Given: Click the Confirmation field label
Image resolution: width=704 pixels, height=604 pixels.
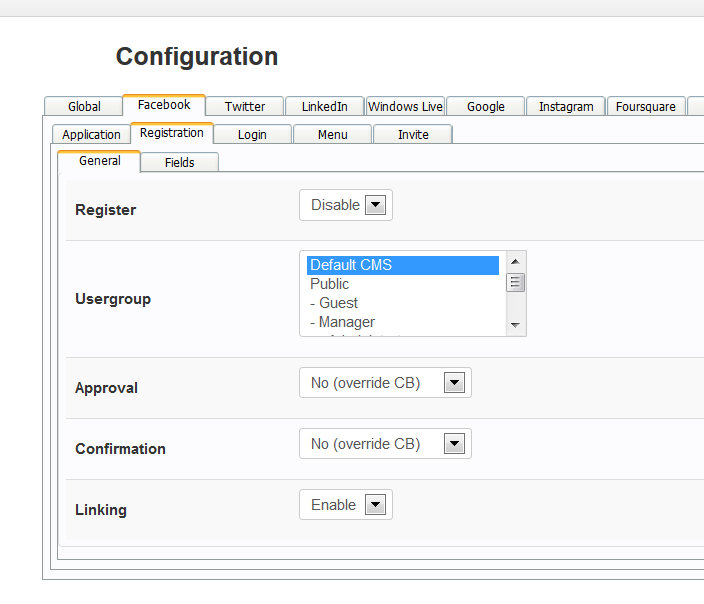Looking at the screenshot, I should point(120,449).
